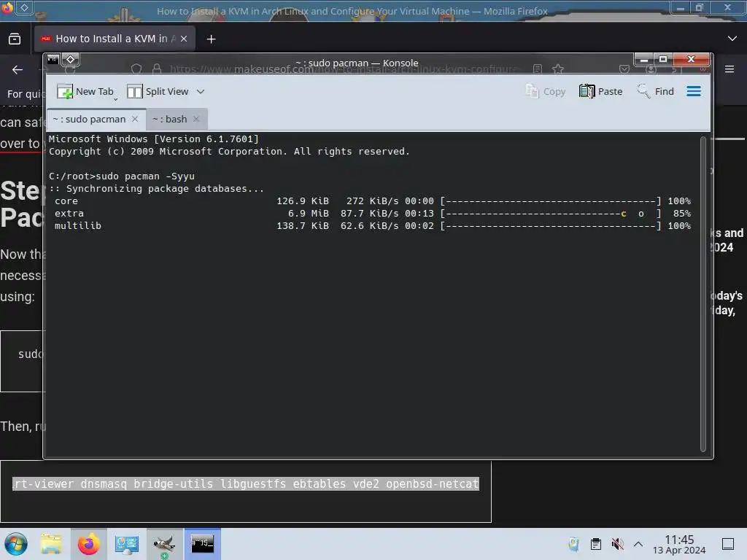Select the Firefox tab 'How to Install a KVM'
Screen dimensions: 747x560
[x=115, y=39]
